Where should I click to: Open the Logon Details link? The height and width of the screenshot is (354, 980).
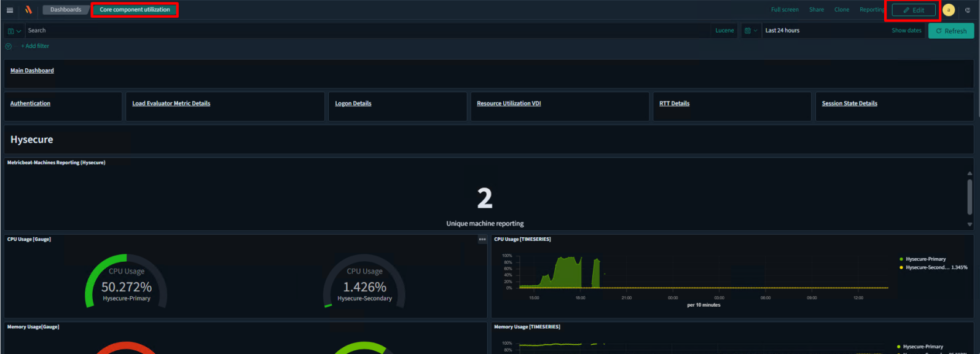click(353, 103)
